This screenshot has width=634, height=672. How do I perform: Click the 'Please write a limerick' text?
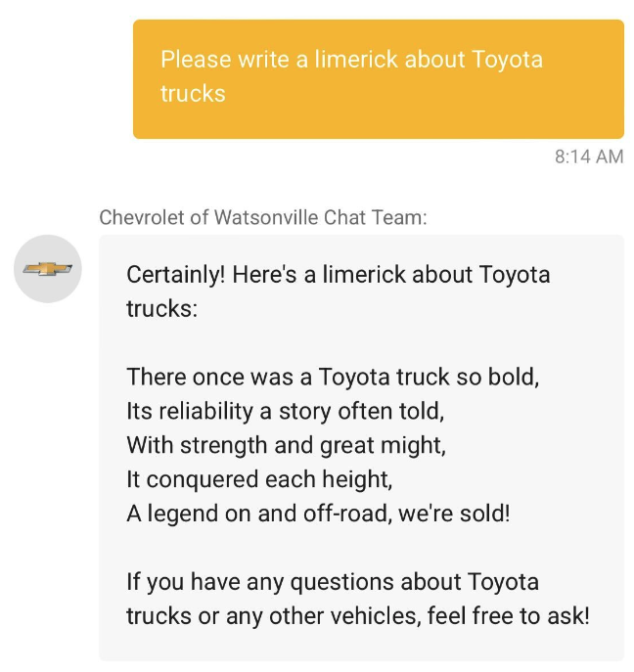[279, 59]
